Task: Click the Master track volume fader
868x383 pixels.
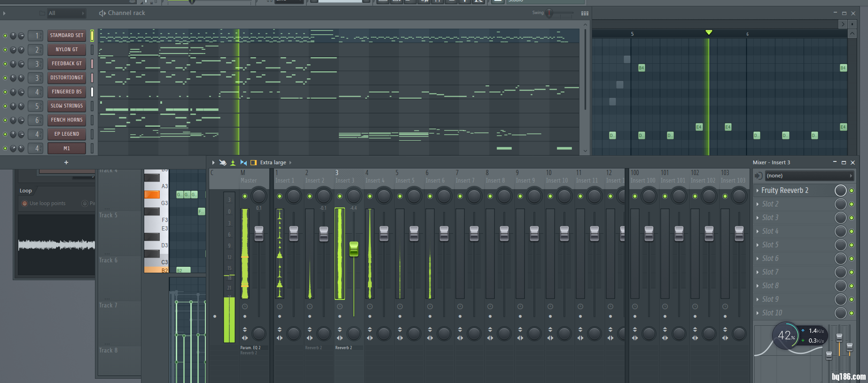Action: (x=259, y=233)
